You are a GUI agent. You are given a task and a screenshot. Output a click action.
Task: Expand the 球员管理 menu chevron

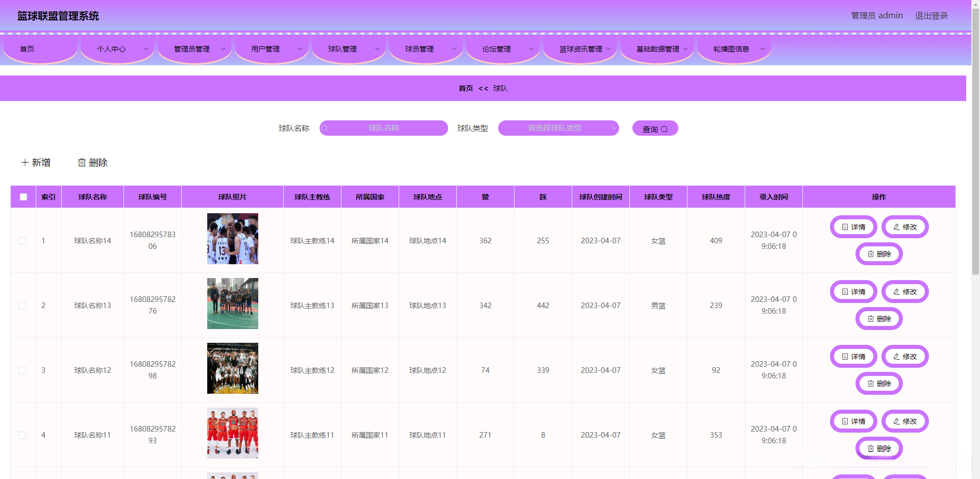pos(454,49)
